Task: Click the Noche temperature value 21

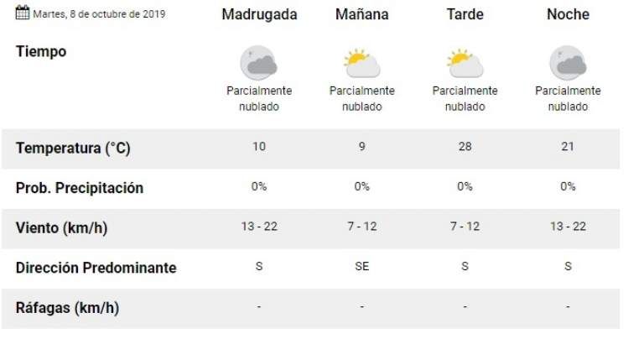Action: pos(568,147)
